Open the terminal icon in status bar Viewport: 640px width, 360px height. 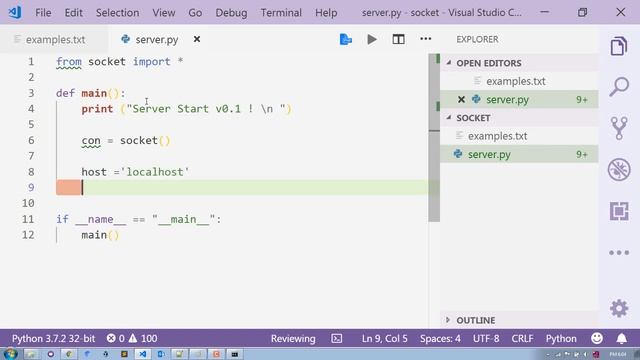click(x=337, y=338)
